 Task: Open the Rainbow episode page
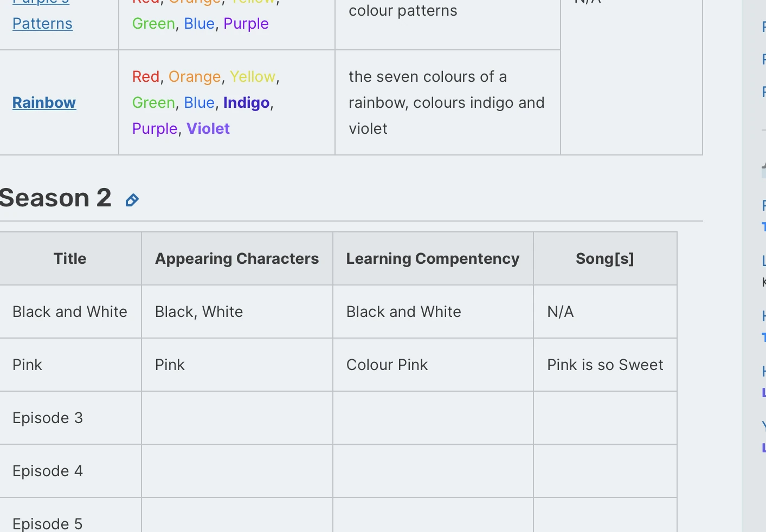[44, 102]
